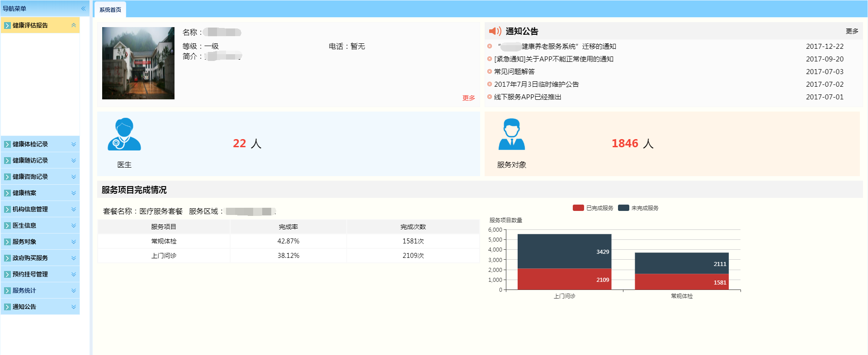Open the 通知公告 sidebar menu item

tap(24, 307)
